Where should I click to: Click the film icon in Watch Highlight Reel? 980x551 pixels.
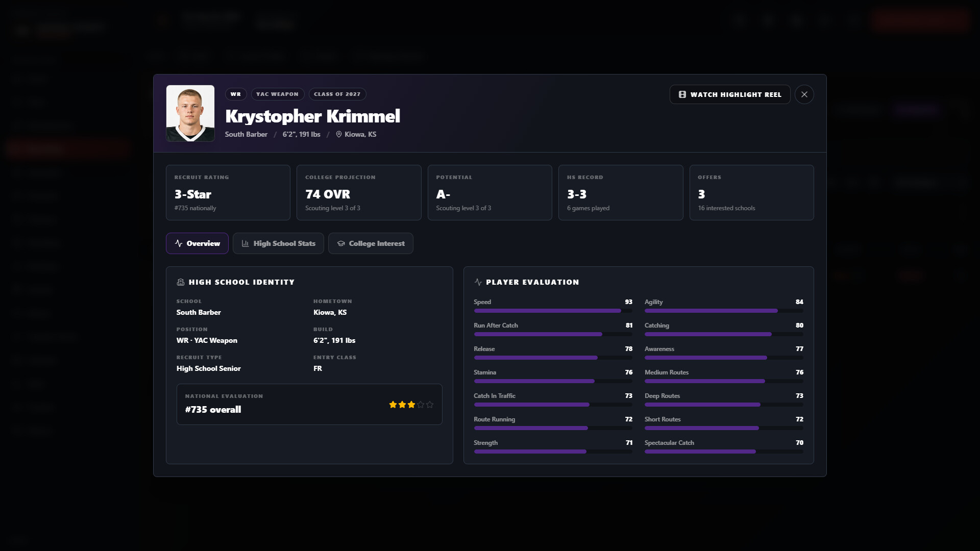[682, 94]
